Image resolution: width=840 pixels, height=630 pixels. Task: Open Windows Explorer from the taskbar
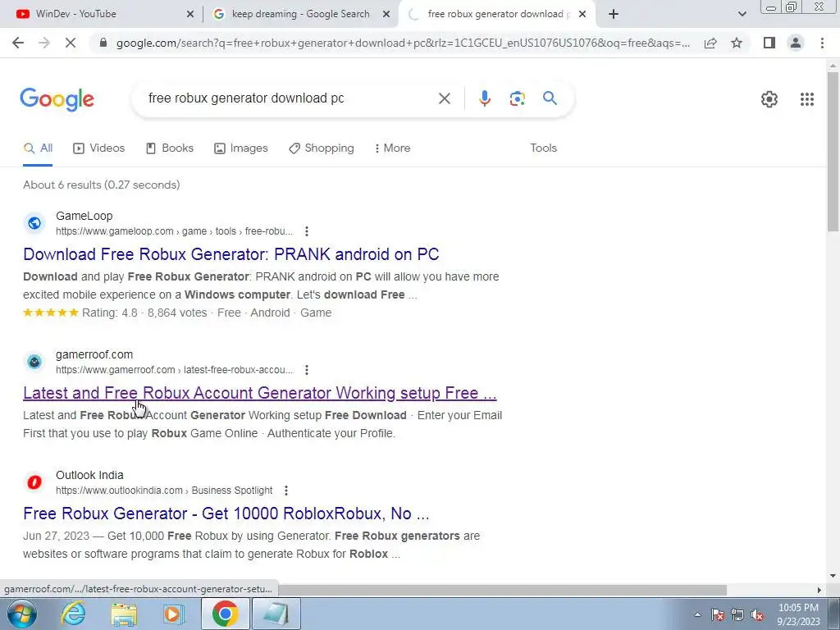pos(124,614)
